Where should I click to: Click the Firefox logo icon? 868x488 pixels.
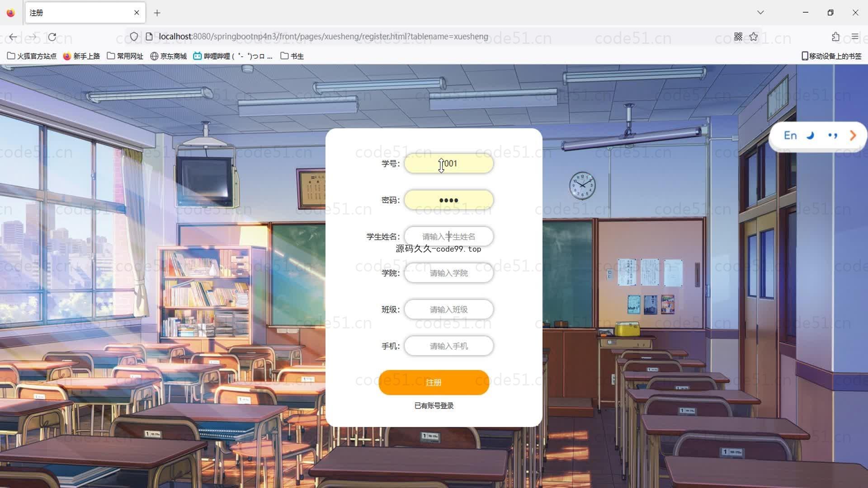tap(11, 13)
